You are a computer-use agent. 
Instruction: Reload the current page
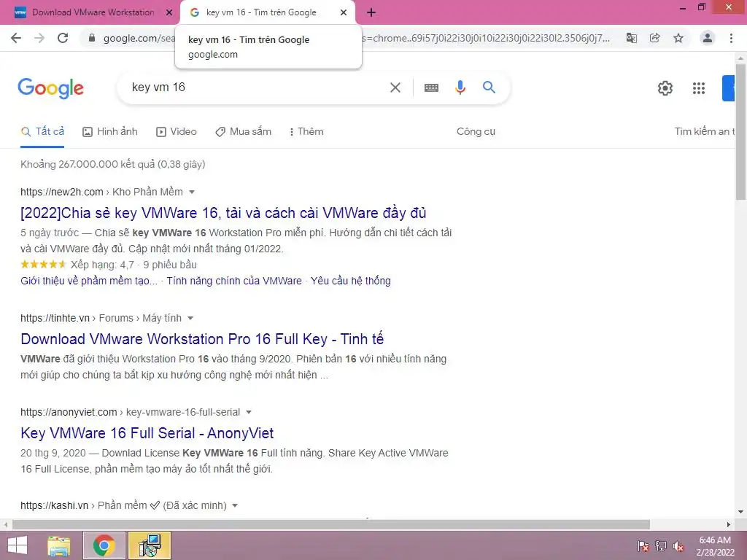click(x=63, y=38)
